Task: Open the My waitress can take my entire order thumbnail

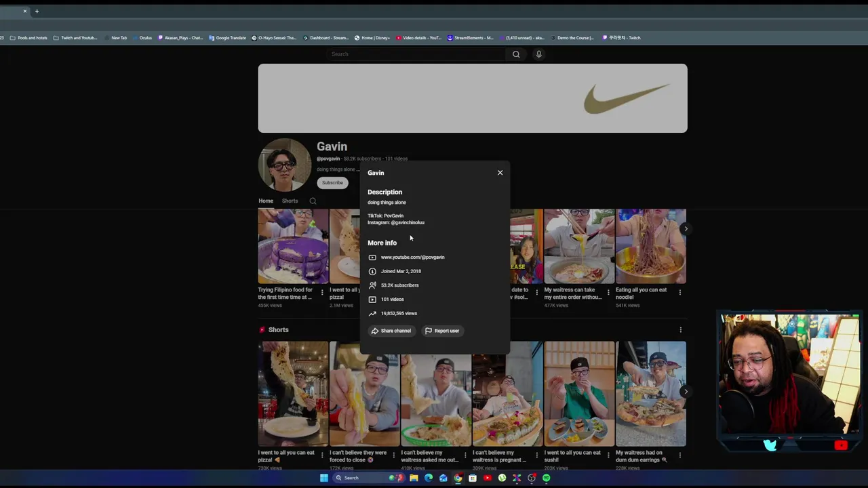Action: click(579, 246)
